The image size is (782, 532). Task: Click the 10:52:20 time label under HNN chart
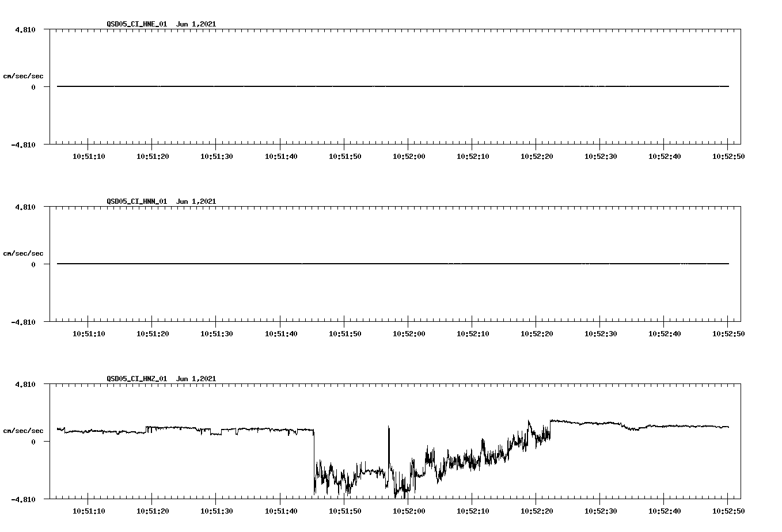coord(537,334)
